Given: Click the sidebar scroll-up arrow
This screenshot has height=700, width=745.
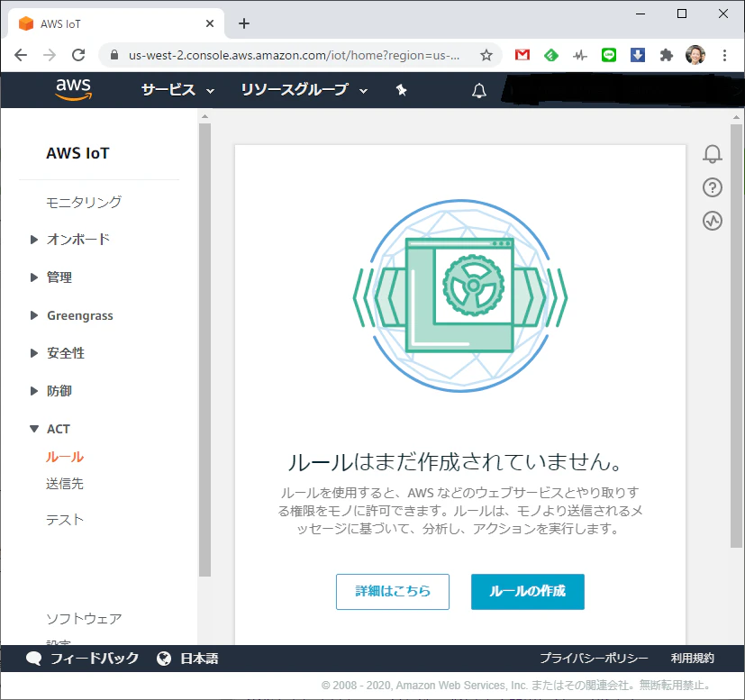Looking at the screenshot, I should [204, 116].
